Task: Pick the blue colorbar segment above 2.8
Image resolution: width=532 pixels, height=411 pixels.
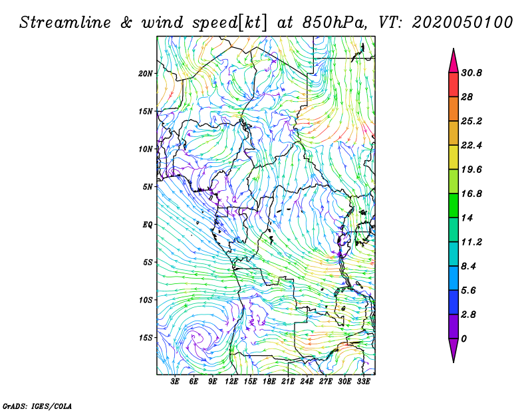Action: 454,302
